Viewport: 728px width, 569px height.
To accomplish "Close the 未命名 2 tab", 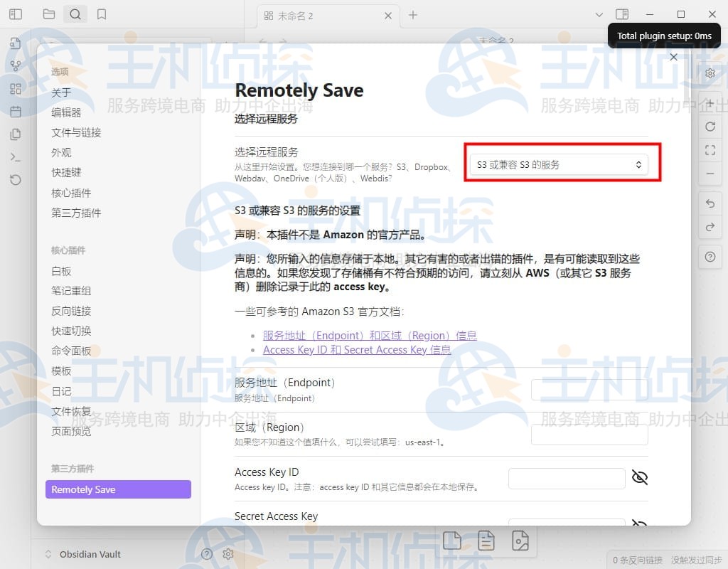I will 388,16.
